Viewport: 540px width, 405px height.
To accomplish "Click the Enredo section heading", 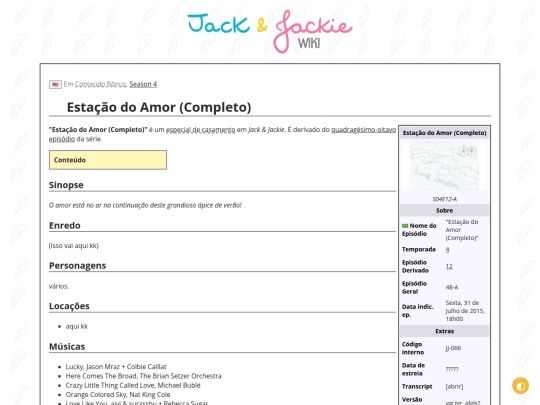I will click(65, 226).
